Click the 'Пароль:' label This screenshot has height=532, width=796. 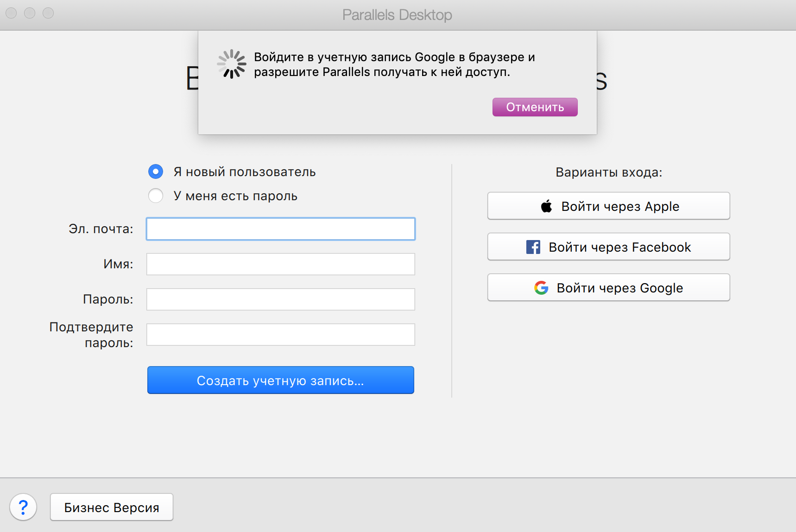[108, 299]
